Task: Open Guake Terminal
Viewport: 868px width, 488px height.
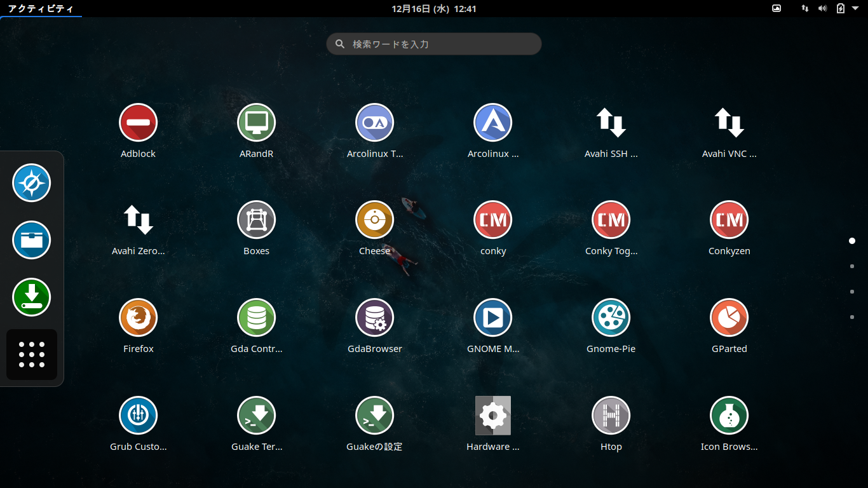Action: (256, 416)
